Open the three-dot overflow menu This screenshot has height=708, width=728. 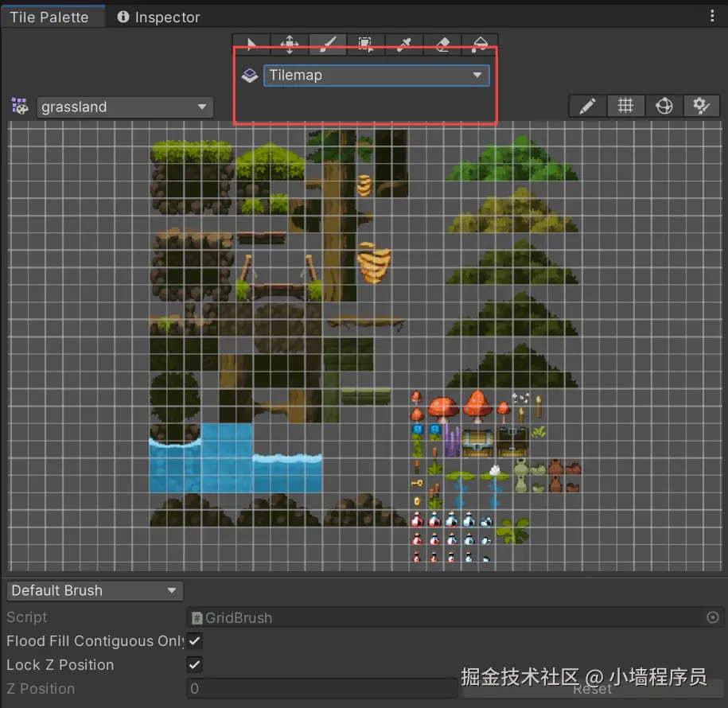711,16
